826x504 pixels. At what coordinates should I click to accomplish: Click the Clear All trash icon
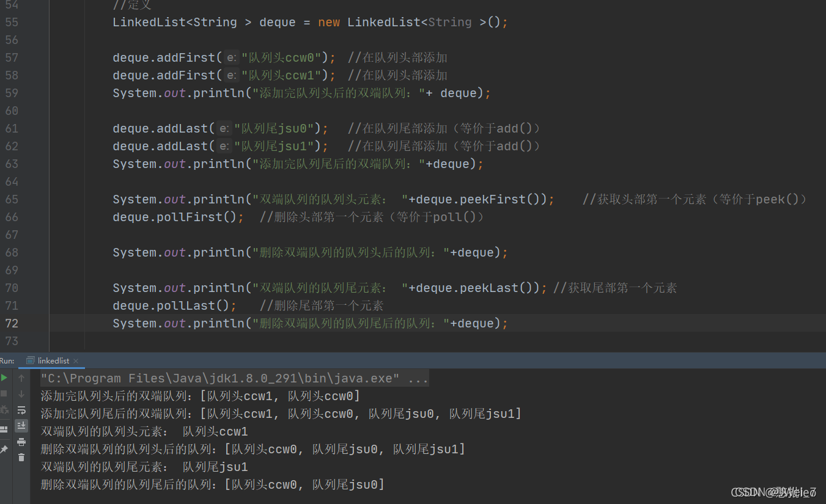(x=21, y=457)
